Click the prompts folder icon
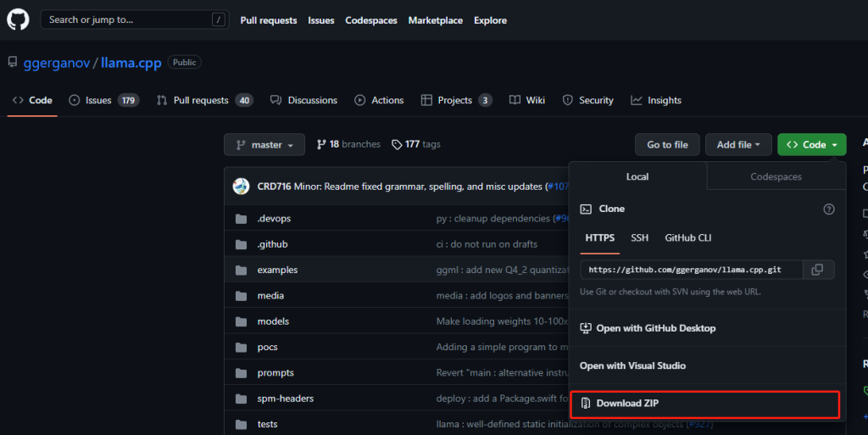Screen dimensions: 868x435 tap(241, 373)
